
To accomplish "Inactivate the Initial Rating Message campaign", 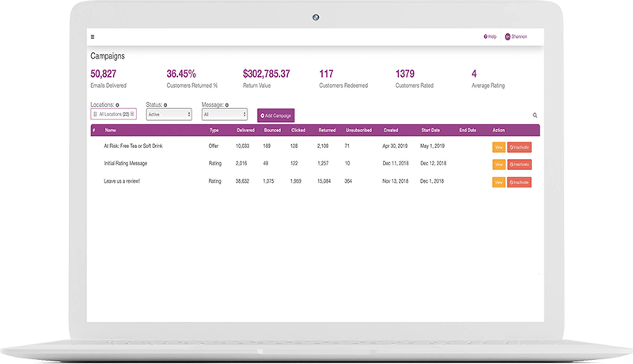I will 519,165.
